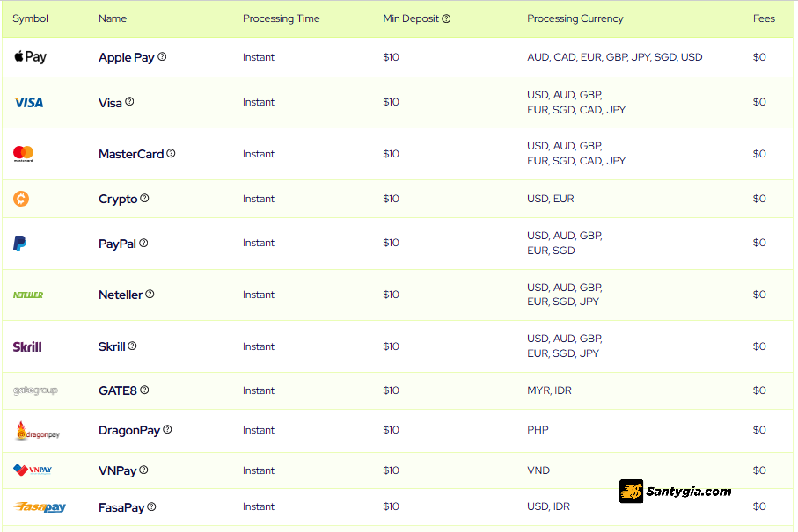Select the FasaPay payment method name
This screenshot has width=798, height=532.
click(121, 507)
